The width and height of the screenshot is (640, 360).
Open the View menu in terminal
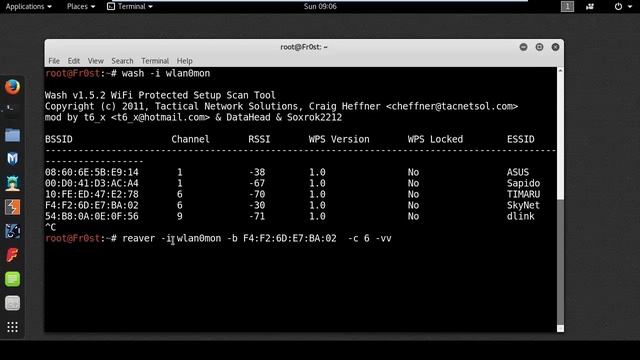[96, 61]
